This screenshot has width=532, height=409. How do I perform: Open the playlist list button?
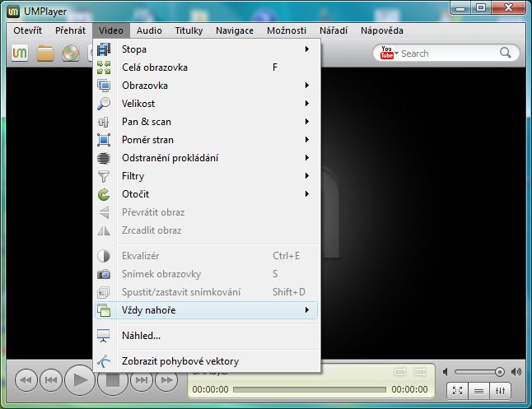coord(478,391)
